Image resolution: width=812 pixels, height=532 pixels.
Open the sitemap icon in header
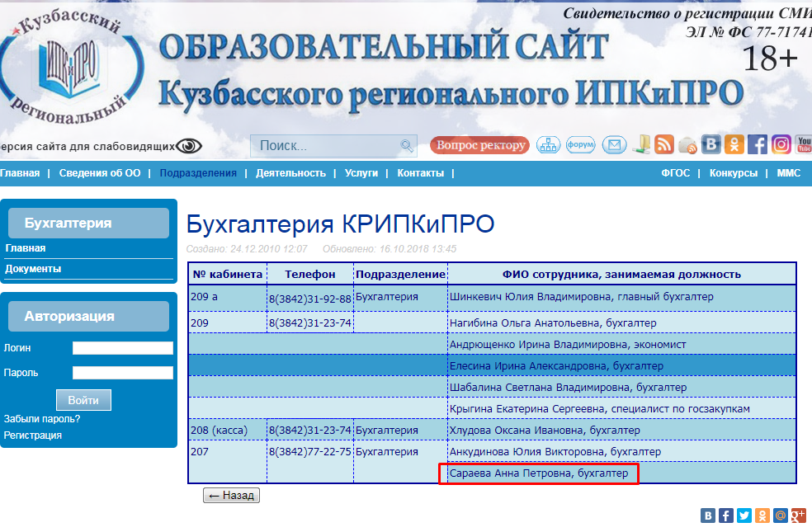[x=548, y=145]
